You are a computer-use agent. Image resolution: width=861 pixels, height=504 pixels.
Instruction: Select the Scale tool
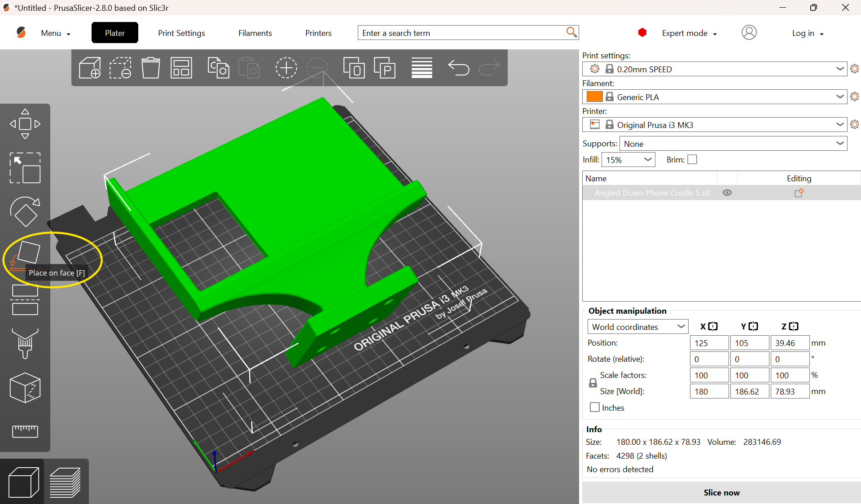tap(25, 168)
